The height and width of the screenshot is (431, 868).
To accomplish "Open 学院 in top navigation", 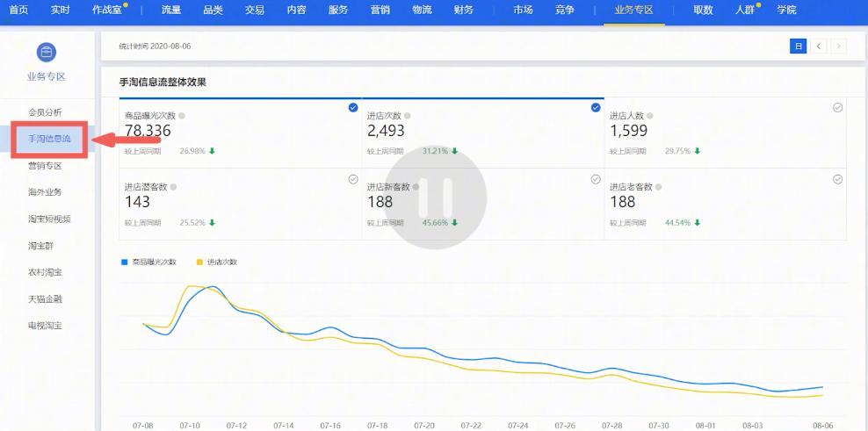I will (x=786, y=10).
